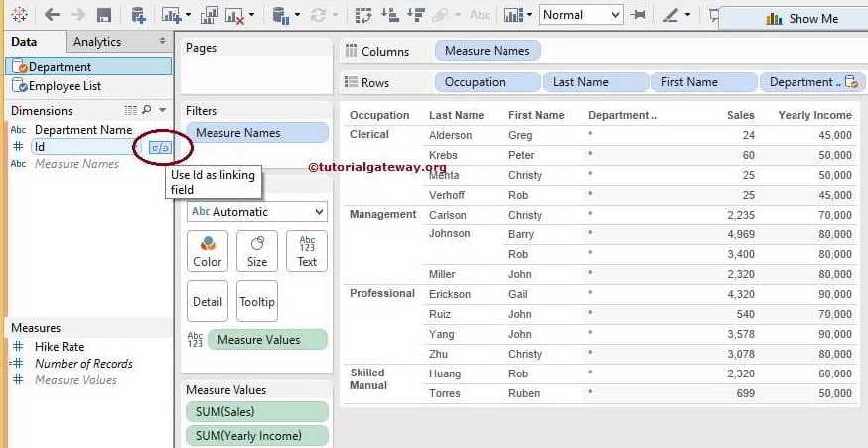Viewport: 868px width, 448px height.
Task: Select the Number of Records measure
Action: click(x=83, y=364)
